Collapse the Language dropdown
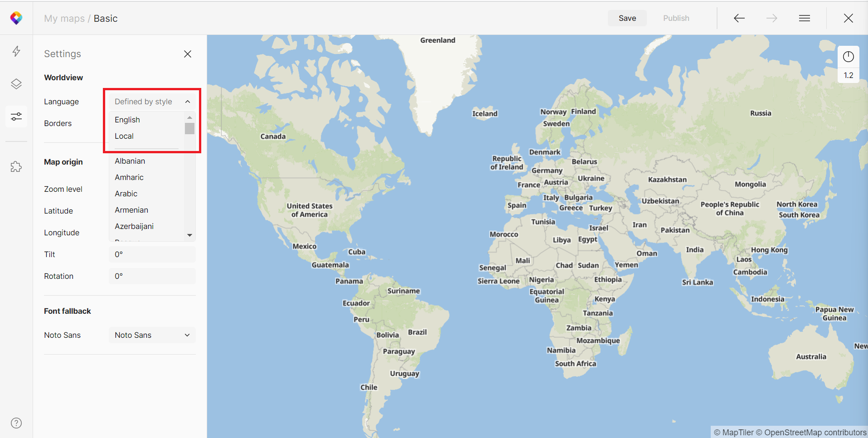Viewport: 868px width, 438px height. pyautogui.click(x=188, y=102)
